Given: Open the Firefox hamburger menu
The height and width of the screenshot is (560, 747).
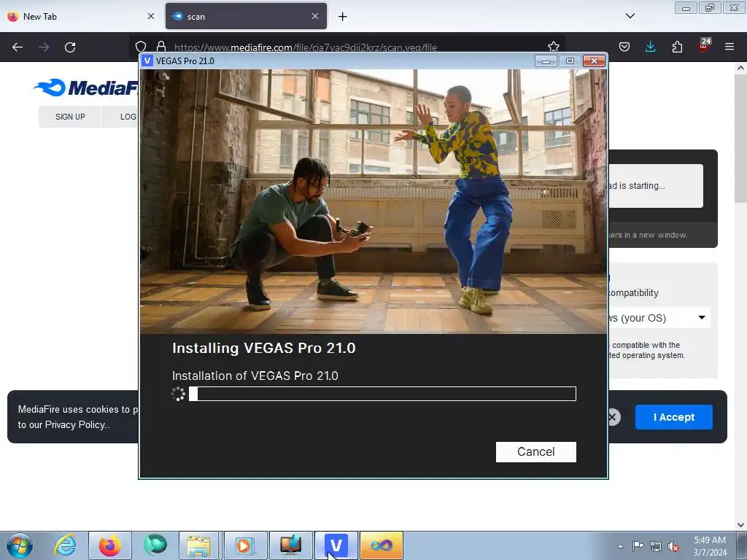Looking at the screenshot, I should [x=729, y=47].
